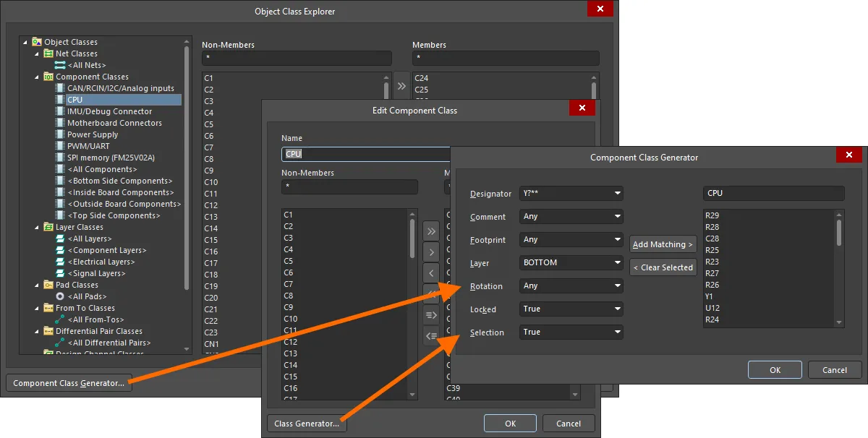This screenshot has width=868, height=438.
Task: Click single left-arrow remove button in Edit Component Class
Action: tap(432, 273)
